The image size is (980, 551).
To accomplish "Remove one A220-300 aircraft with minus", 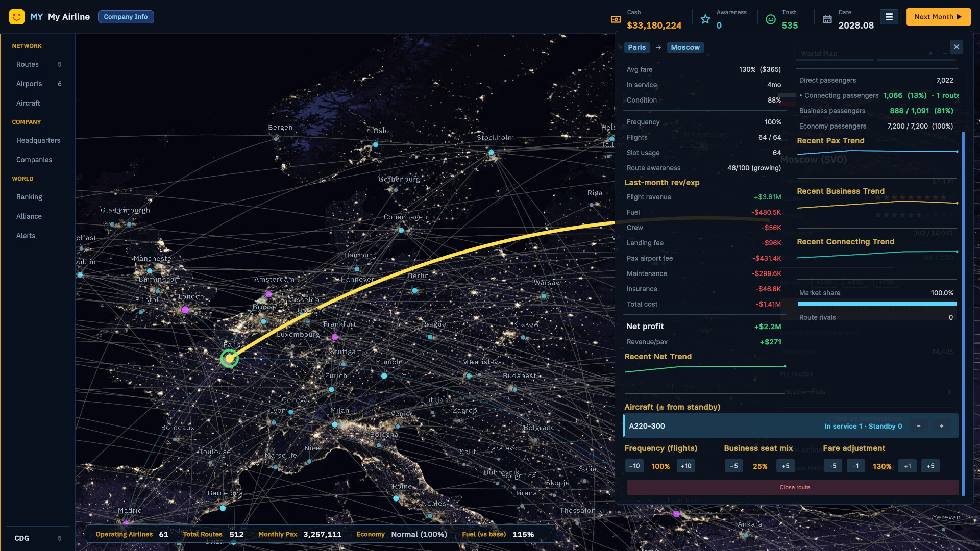I will [919, 426].
